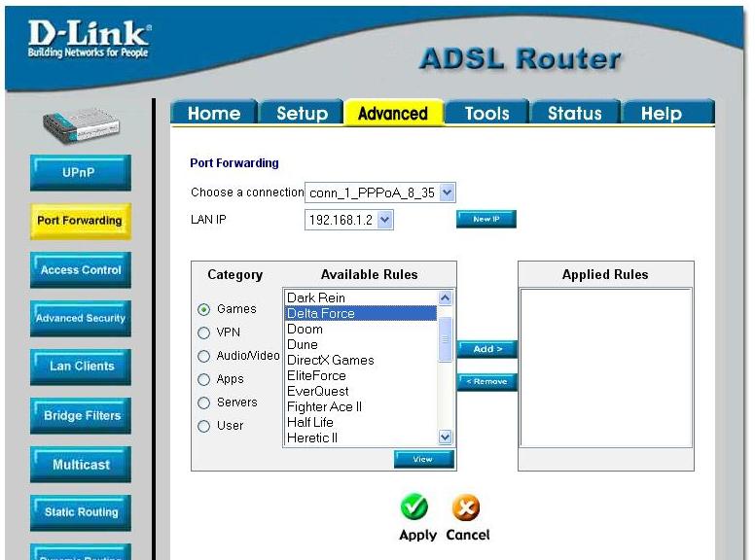Click the Available Rules scroll up arrow
Image resolution: width=755 pixels, height=560 pixels.
point(445,297)
